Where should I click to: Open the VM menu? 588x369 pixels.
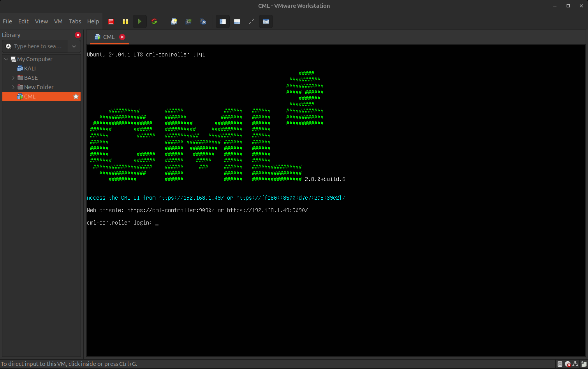58,21
